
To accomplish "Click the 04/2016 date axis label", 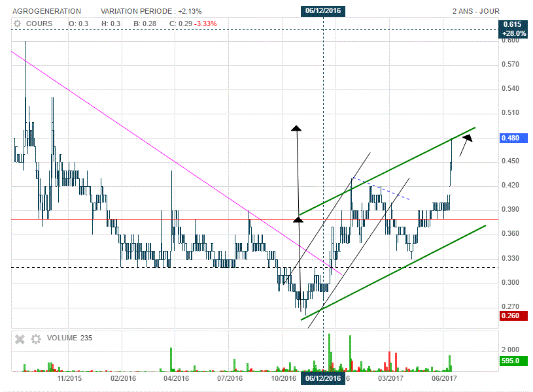I will click(177, 378).
